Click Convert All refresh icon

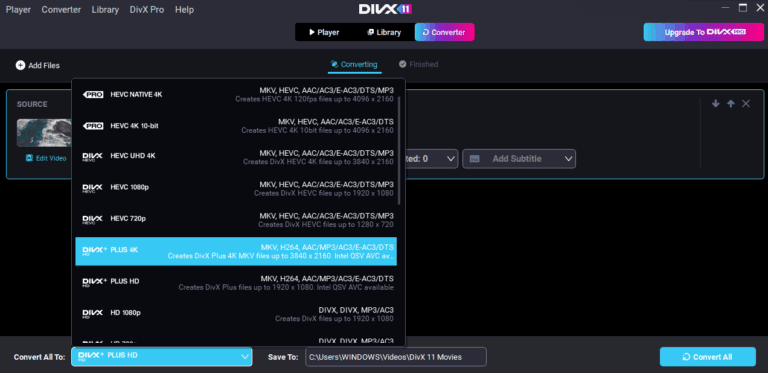point(687,357)
